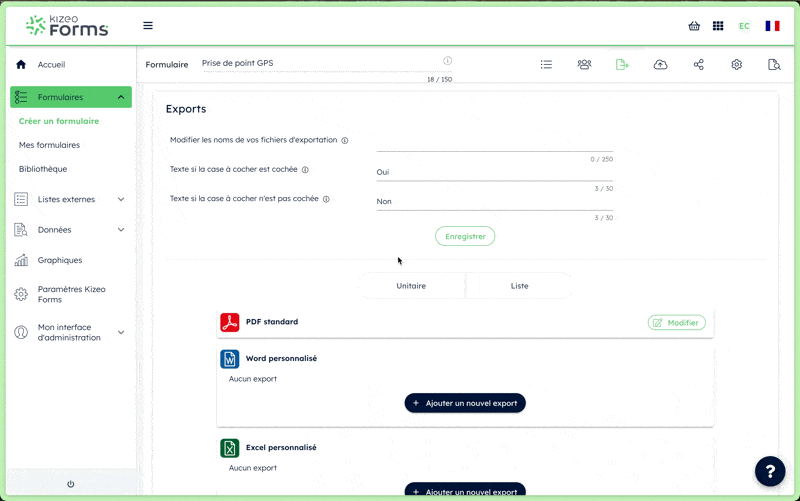Click the Word personnalisé icon
The width and height of the screenshot is (800, 501).
230,359
